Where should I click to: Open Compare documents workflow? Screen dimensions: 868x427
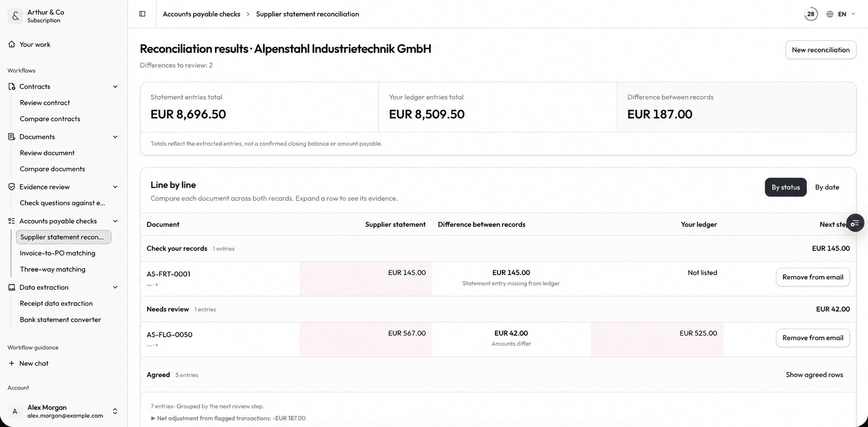click(x=52, y=169)
